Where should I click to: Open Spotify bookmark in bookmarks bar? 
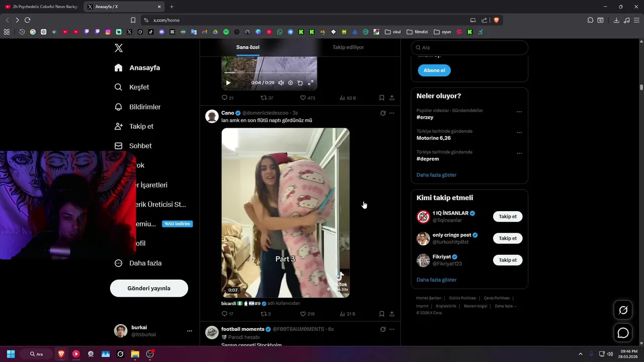click(226, 32)
